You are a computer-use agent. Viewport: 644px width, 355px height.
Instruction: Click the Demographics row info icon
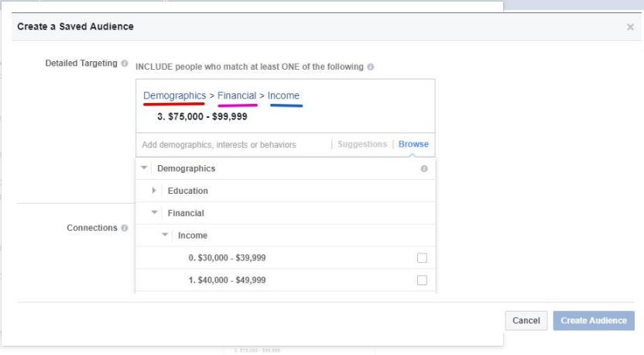[x=423, y=168]
